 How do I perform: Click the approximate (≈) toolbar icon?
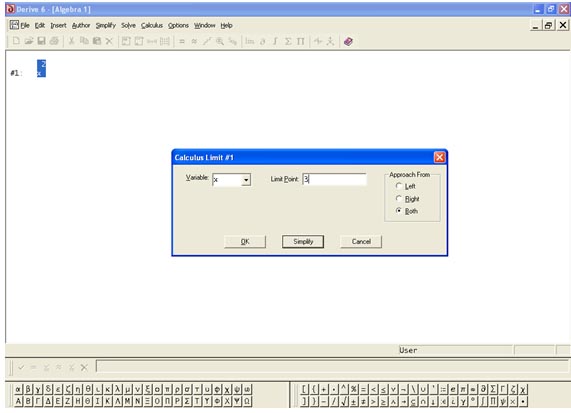tap(194, 41)
